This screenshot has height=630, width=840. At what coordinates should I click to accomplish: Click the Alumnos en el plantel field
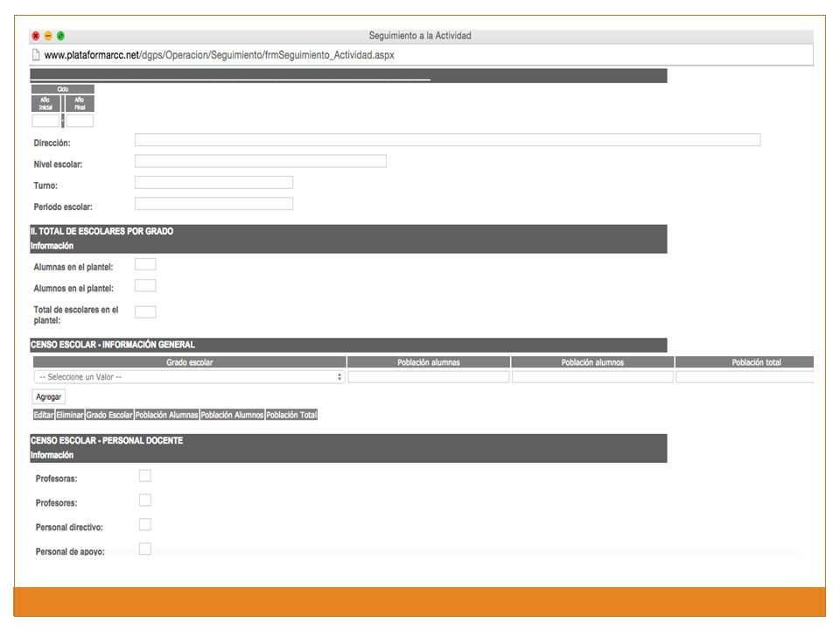tap(145, 285)
